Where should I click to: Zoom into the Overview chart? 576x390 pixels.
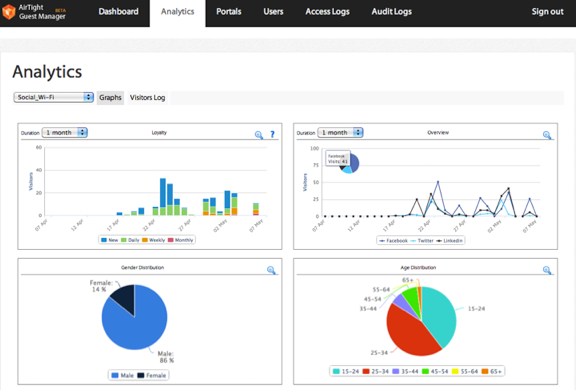pos(547,135)
